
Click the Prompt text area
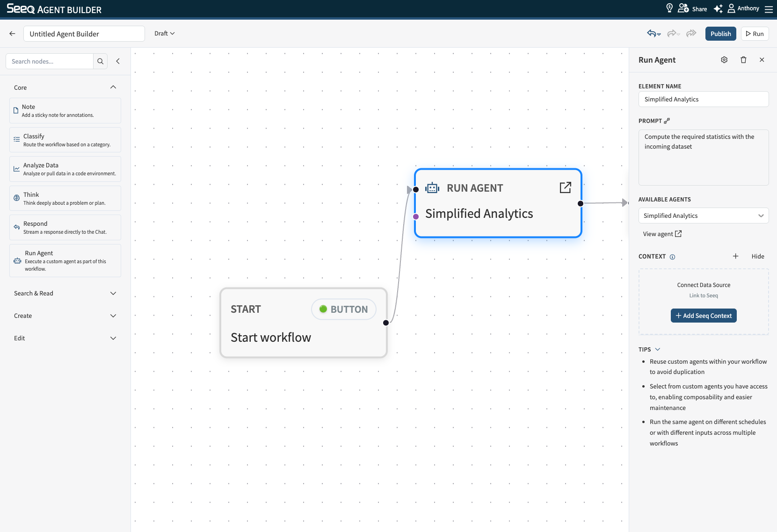point(704,158)
